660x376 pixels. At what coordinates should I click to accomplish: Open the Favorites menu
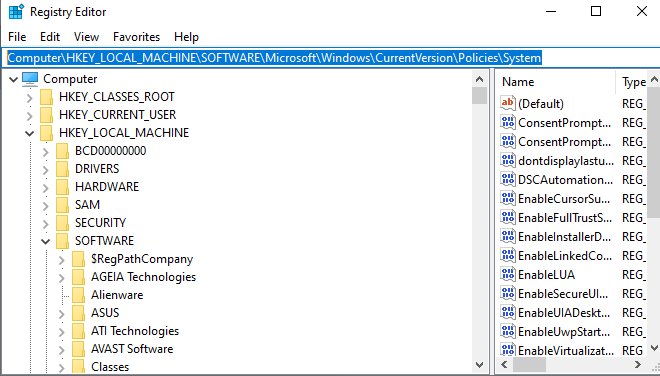[136, 37]
